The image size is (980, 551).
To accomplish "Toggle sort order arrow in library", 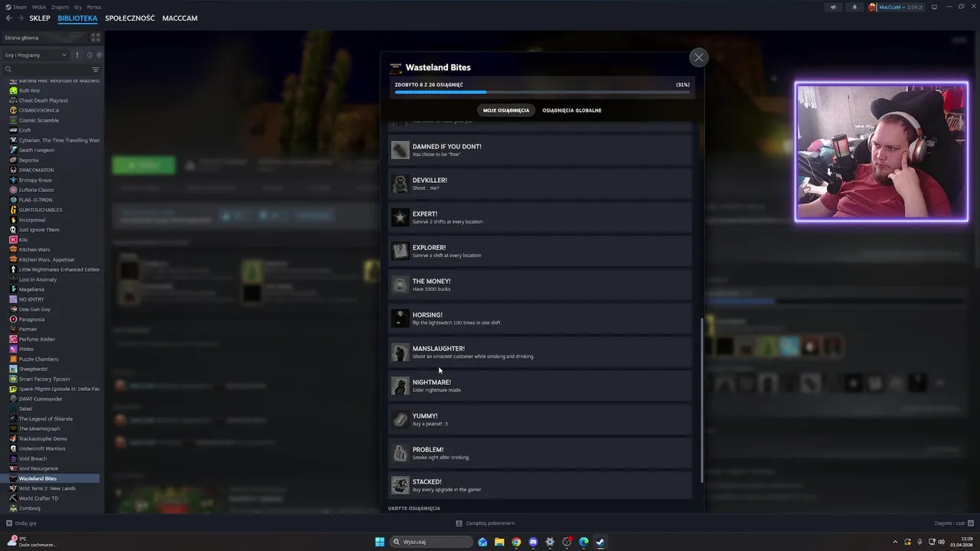I will click(x=77, y=55).
